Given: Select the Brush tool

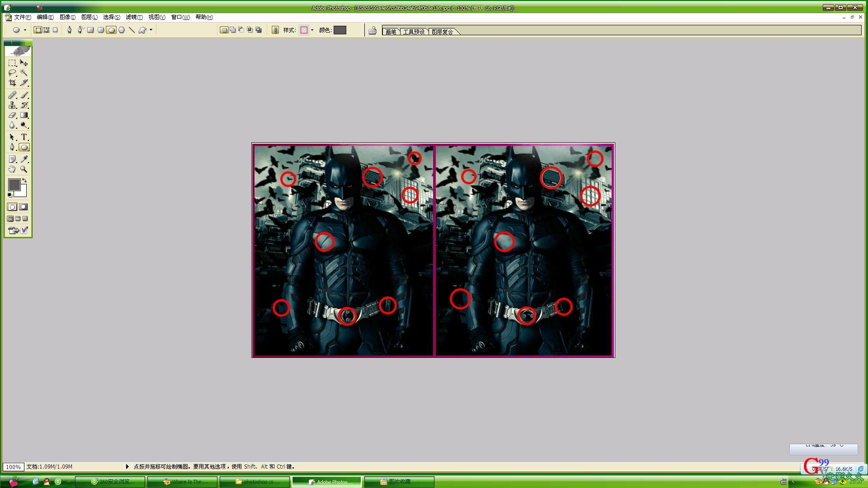Looking at the screenshot, I should [x=24, y=95].
